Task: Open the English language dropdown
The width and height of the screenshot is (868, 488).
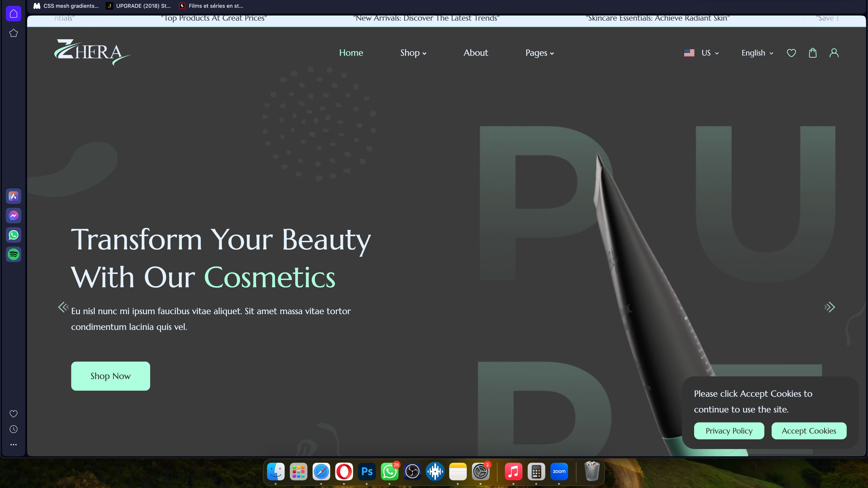Action: pyautogui.click(x=757, y=53)
